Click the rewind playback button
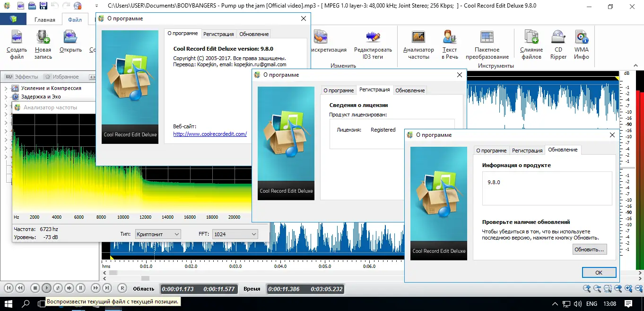Viewport: 644px width, 311px height. click(20, 288)
